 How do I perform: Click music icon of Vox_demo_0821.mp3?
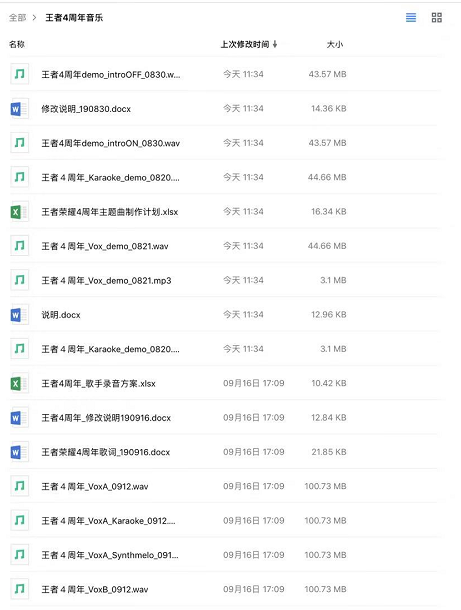(x=19, y=280)
